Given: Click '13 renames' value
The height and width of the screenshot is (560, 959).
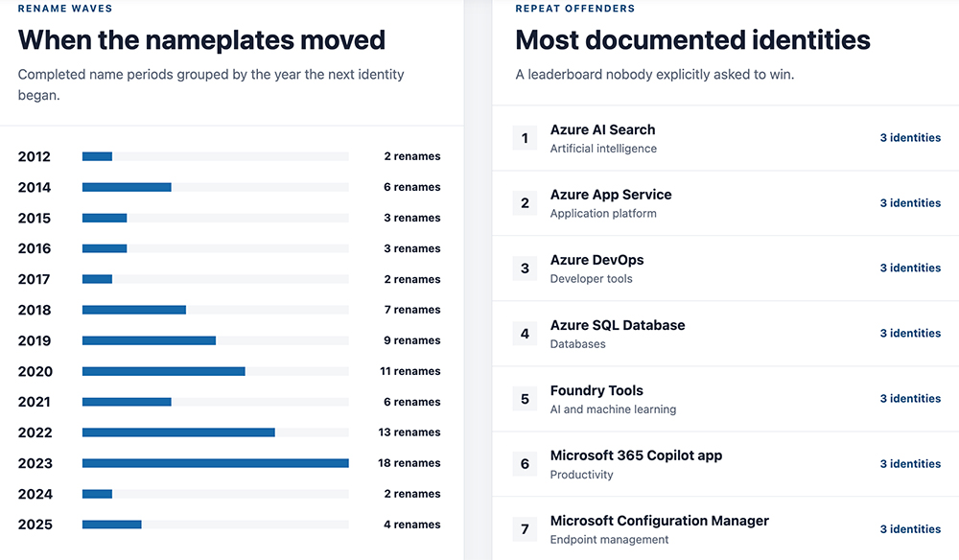Looking at the screenshot, I should pos(409,432).
